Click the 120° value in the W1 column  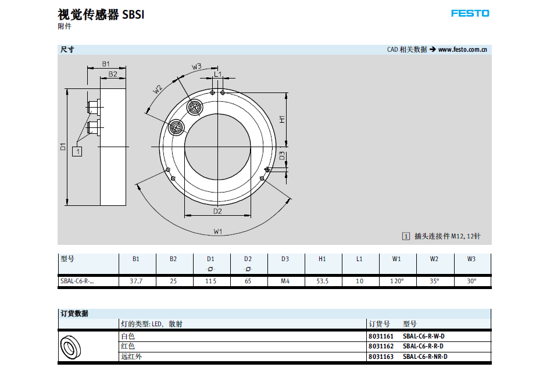click(397, 281)
